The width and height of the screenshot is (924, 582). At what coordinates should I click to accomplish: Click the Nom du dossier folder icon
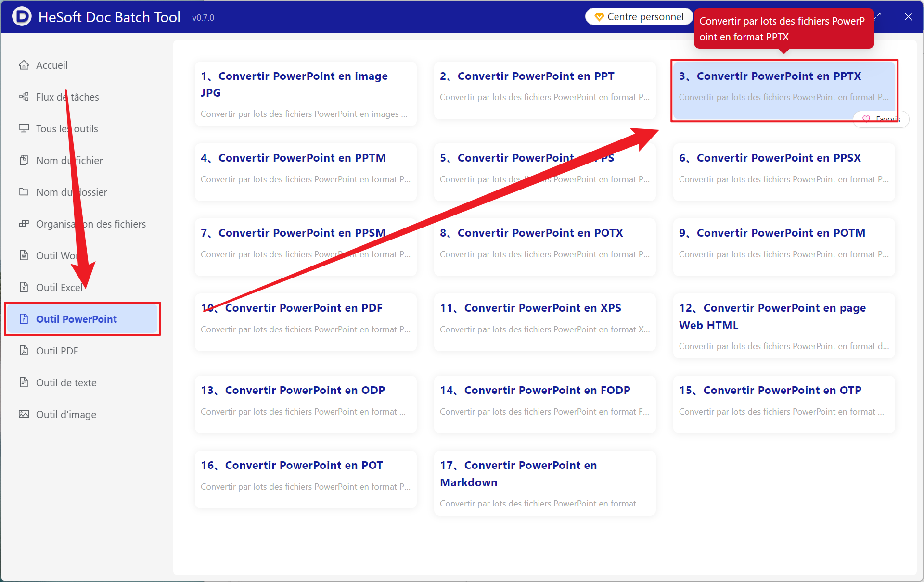coord(24,192)
